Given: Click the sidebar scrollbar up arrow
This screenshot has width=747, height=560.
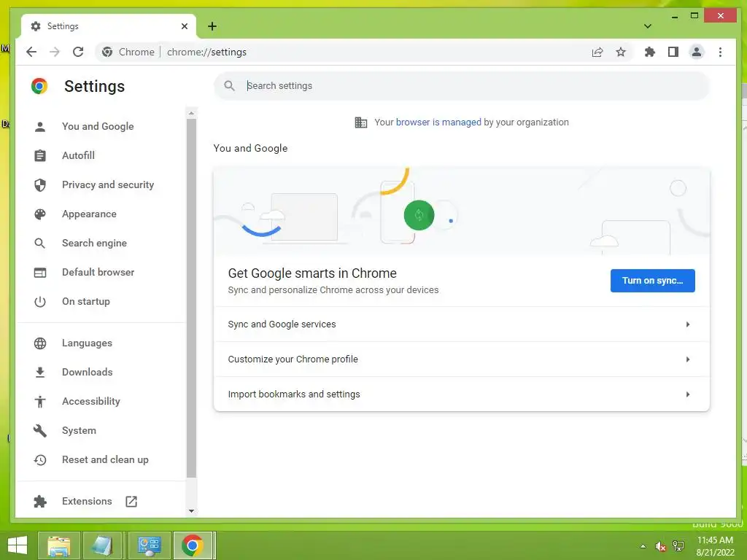Looking at the screenshot, I should click(x=191, y=113).
